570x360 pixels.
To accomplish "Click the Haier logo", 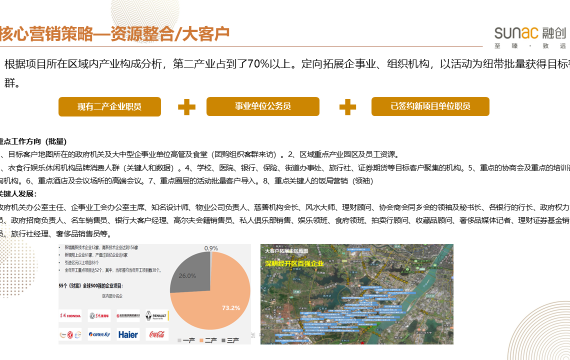I will 128,335.
